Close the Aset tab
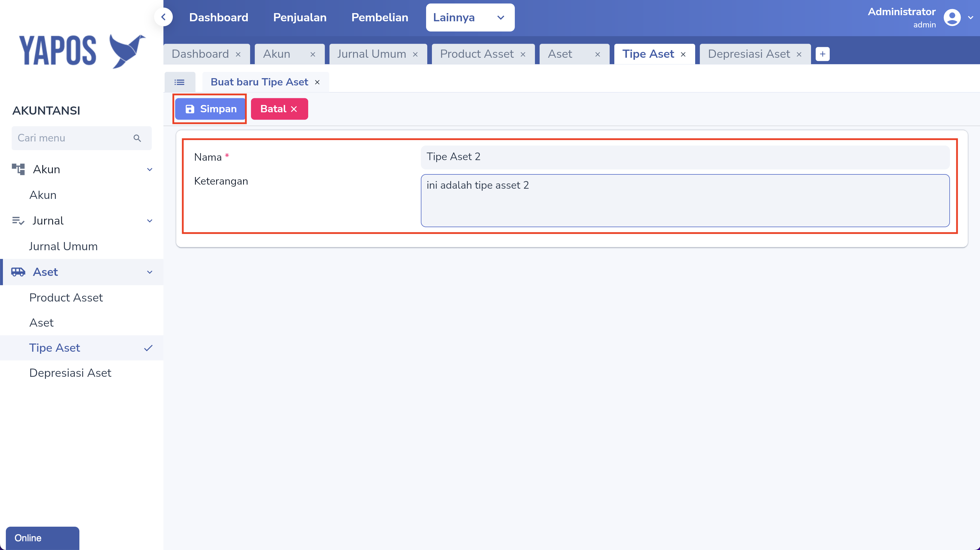Image resolution: width=980 pixels, height=550 pixels. (598, 54)
